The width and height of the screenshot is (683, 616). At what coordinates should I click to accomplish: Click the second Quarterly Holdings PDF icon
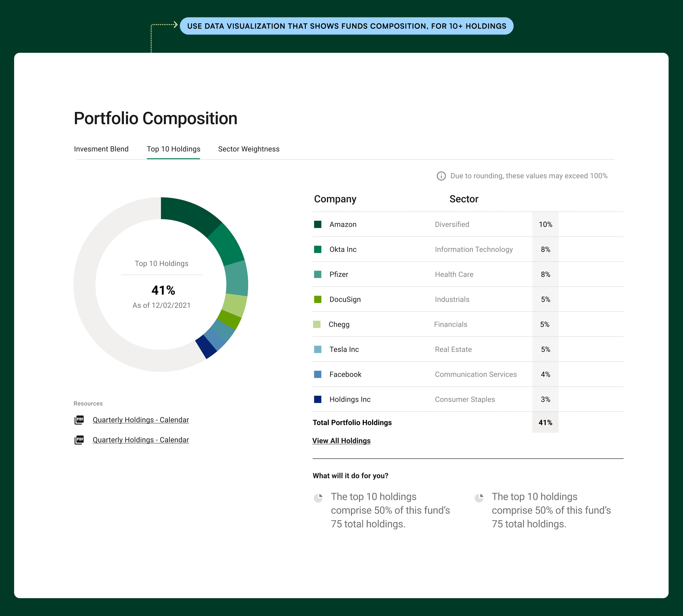79,440
